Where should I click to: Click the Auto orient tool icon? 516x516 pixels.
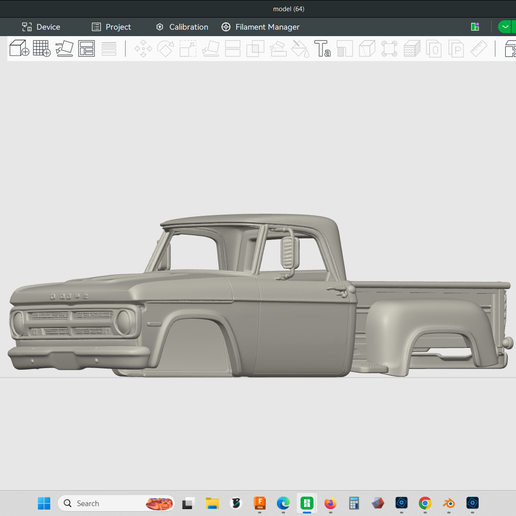pyautogui.click(x=64, y=48)
